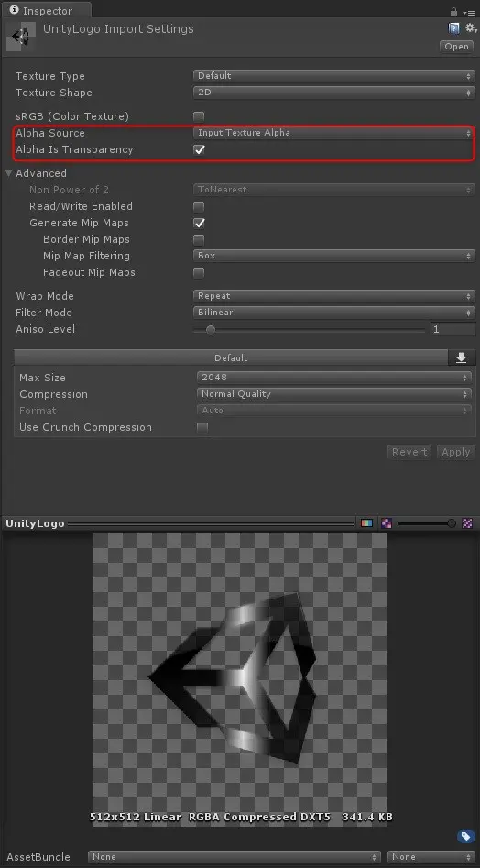Uncheck Alpha Is Transparency
480x868 pixels.
click(199, 149)
